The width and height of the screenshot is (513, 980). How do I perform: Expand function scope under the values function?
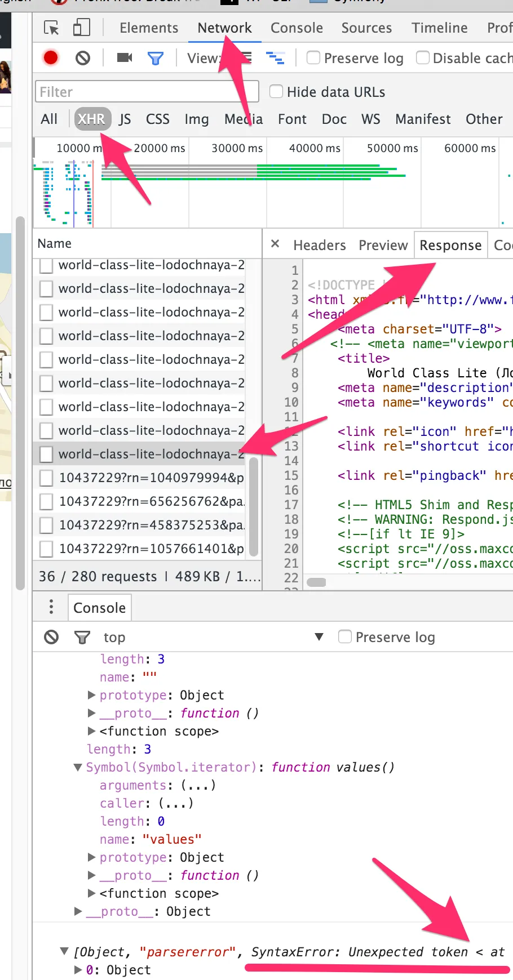click(x=92, y=893)
